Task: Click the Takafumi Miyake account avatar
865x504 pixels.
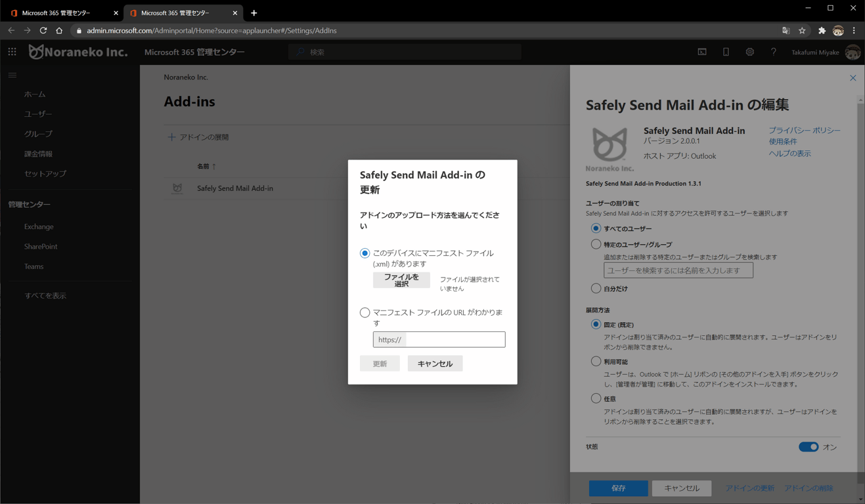Action: 853,52
